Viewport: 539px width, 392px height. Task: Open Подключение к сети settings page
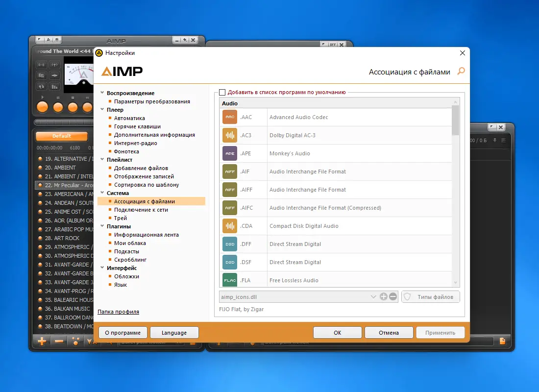[141, 210]
